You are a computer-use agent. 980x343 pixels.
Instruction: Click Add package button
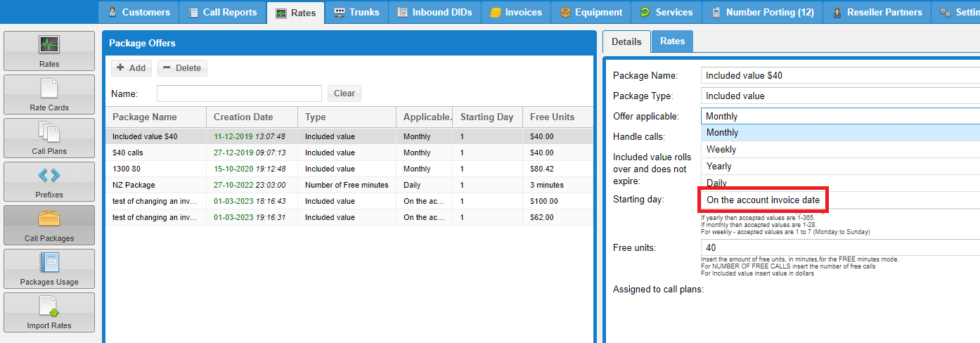[131, 68]
